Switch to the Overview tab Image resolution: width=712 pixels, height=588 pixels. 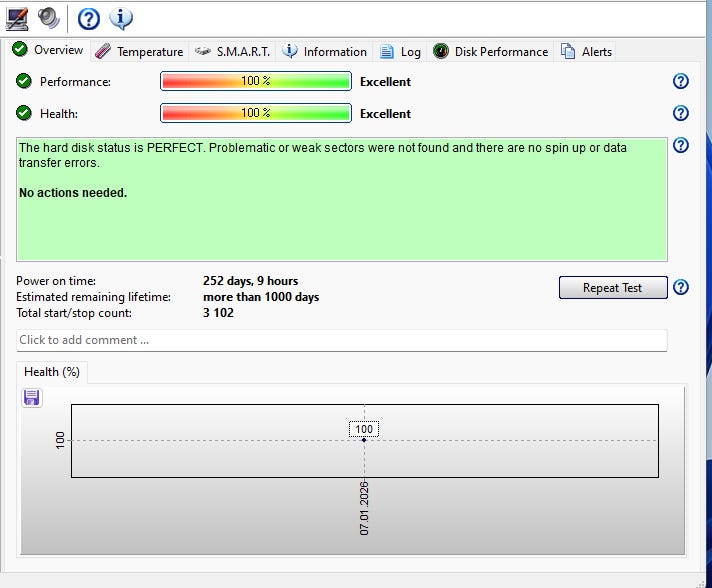coord(48,49)
